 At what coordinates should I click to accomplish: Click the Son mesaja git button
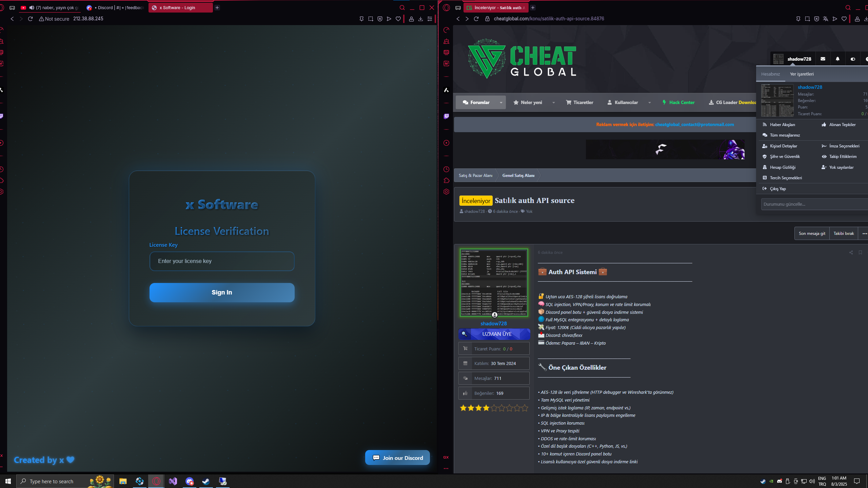[812, 233]
